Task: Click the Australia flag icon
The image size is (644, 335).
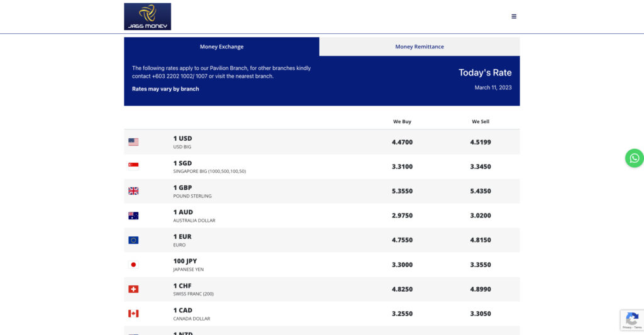Action: (133, 216)
